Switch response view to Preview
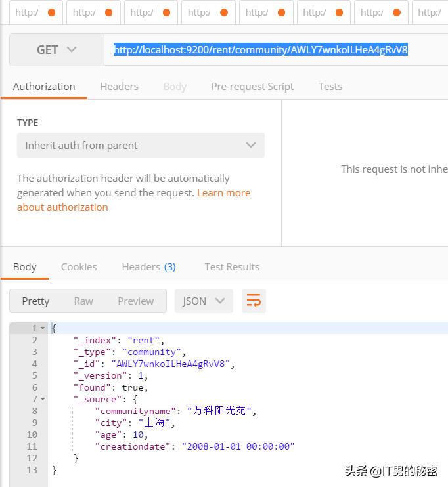The width and height of the screenshot is (448, 487). tap(135, 301)
